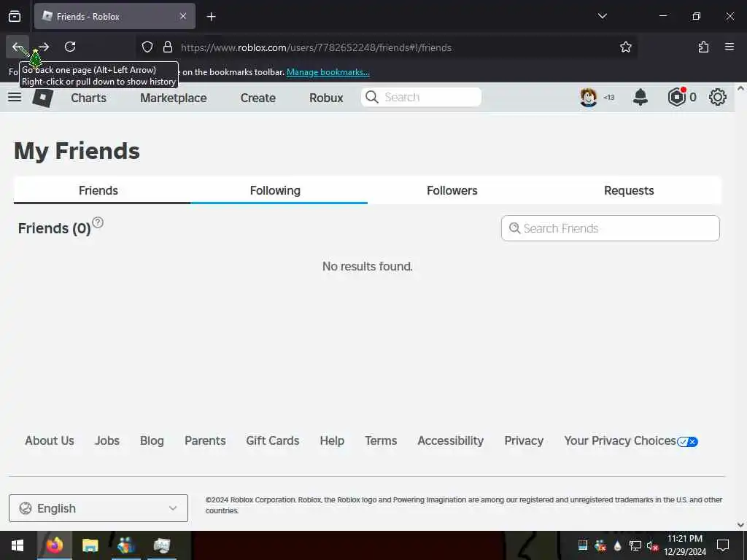Open Marketplace in Roblox navigation

point(174,98)
